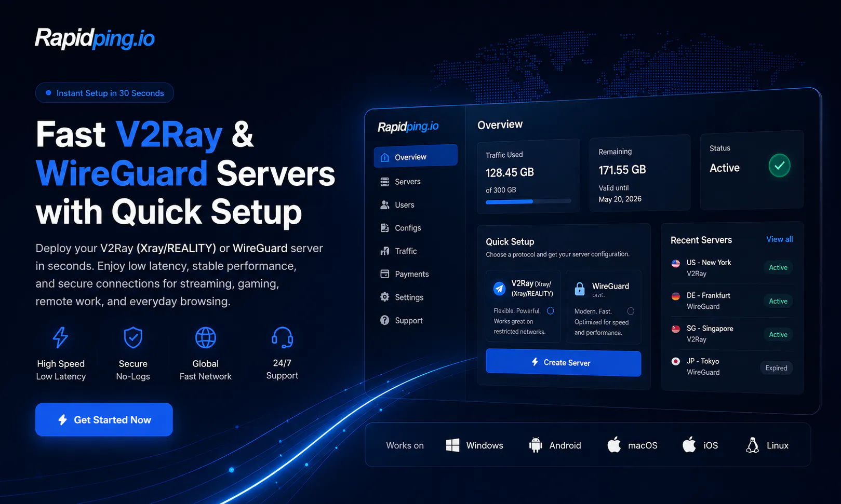The image size is (841, 504).
Task: Click the US flag beside New York
Action: tap(676, 264)
